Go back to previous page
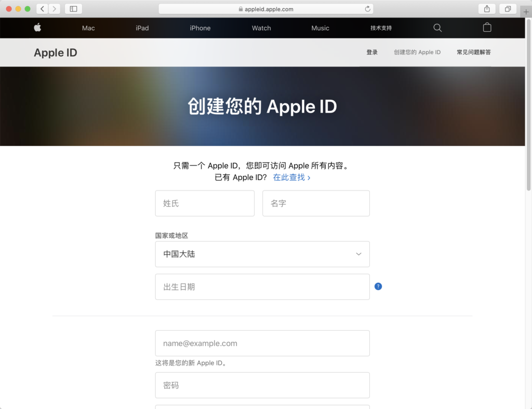Screen dimensions: 532x409 click(42, 9)
